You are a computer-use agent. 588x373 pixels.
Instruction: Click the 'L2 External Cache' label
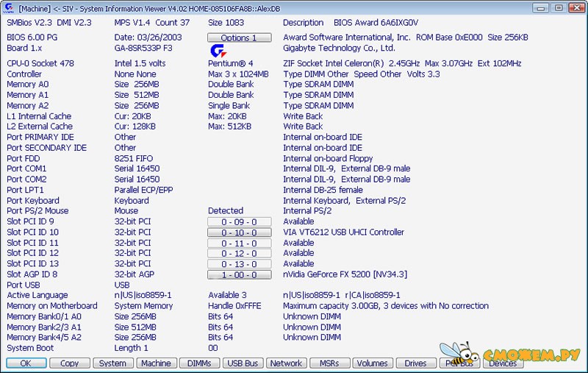coord(40,127)
